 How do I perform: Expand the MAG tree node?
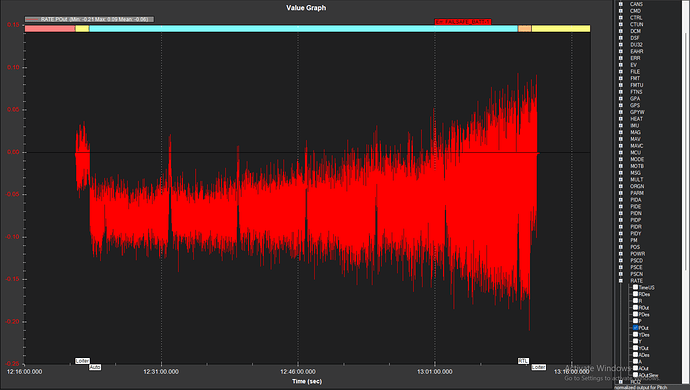click(621, 132)
